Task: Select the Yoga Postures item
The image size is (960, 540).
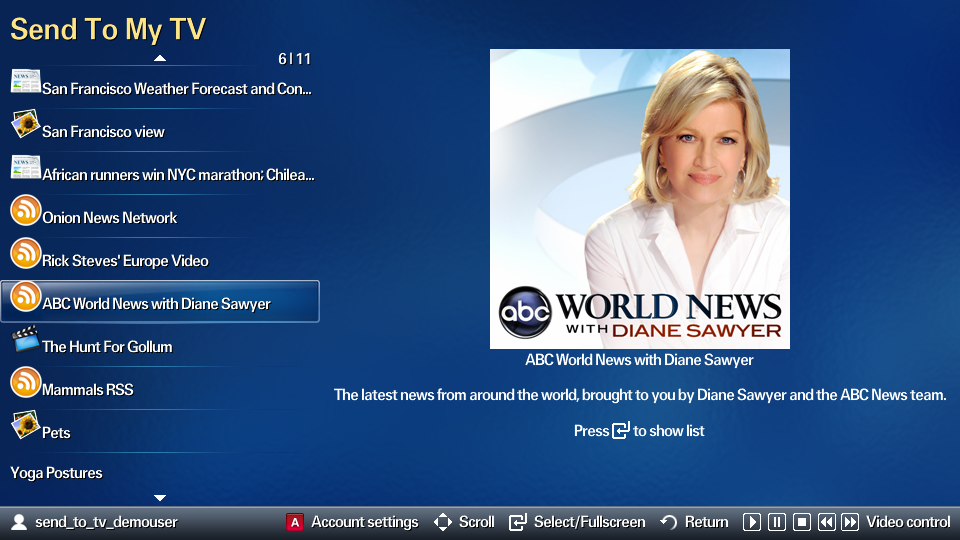Action: point(160,473)
